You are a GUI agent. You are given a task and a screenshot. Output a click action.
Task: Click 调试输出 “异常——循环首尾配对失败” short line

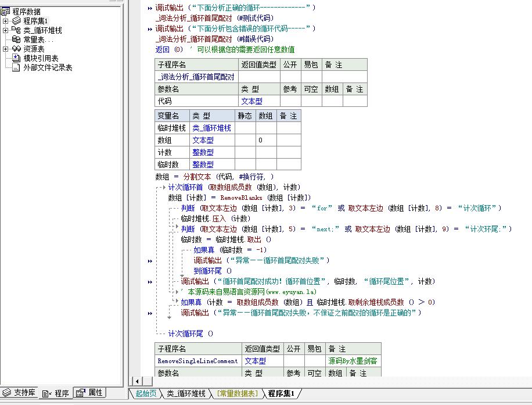(261, 260)
